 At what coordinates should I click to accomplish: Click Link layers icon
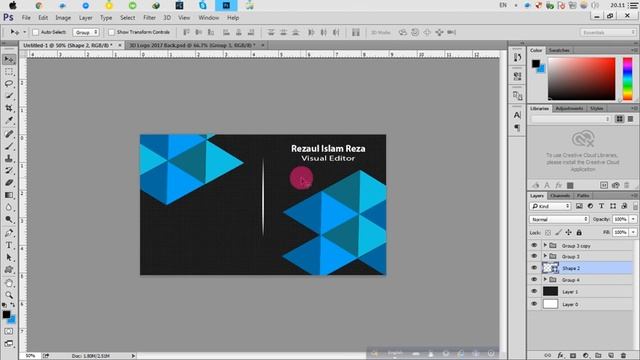tap(548, 356)
